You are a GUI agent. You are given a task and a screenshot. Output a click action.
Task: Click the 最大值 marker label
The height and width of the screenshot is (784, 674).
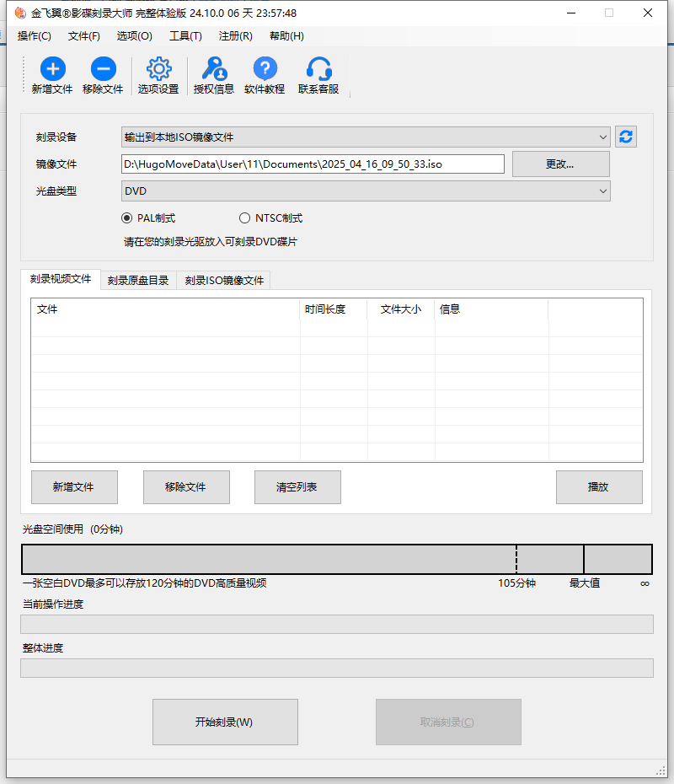585,583
